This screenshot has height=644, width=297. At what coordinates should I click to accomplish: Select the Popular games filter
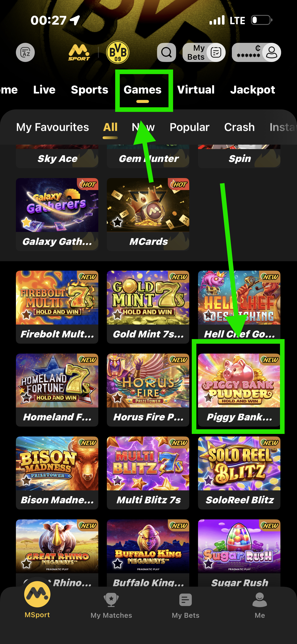click(x=189, y=127)
